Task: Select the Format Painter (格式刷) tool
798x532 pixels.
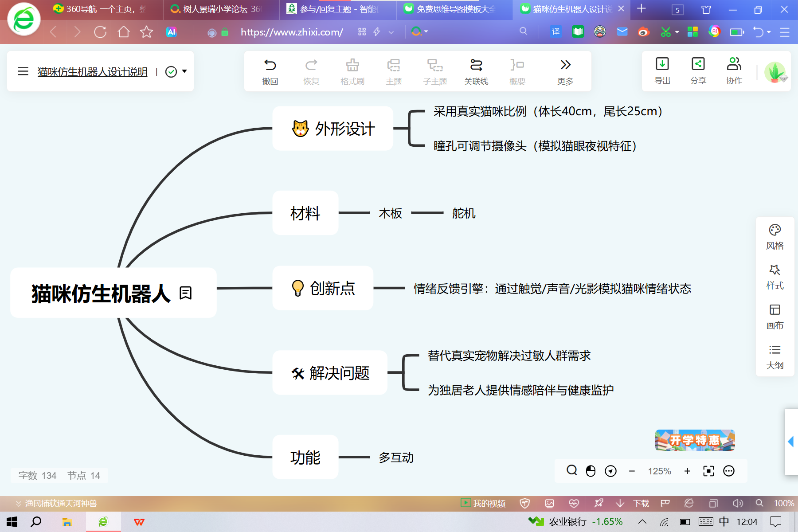Action: [352, 71]
